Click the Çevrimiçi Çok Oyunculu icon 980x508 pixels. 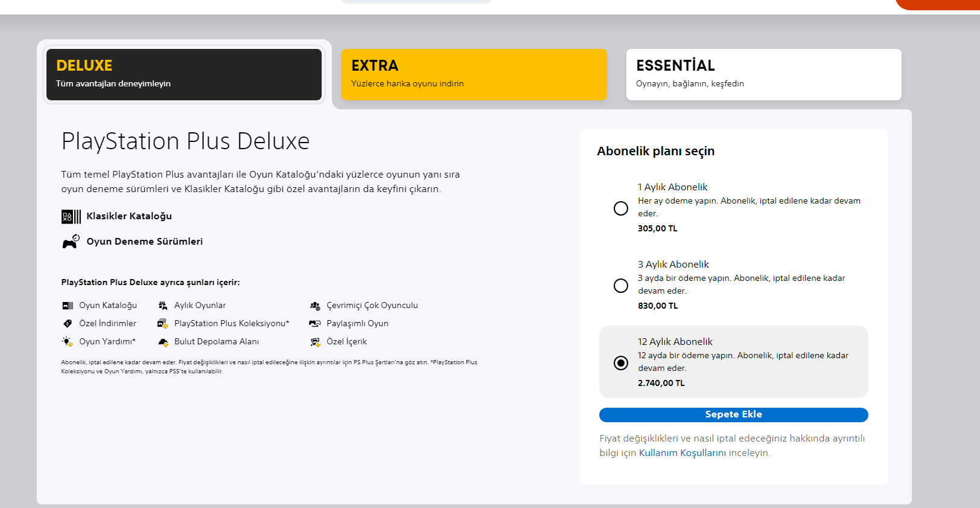tap(315, 306)
